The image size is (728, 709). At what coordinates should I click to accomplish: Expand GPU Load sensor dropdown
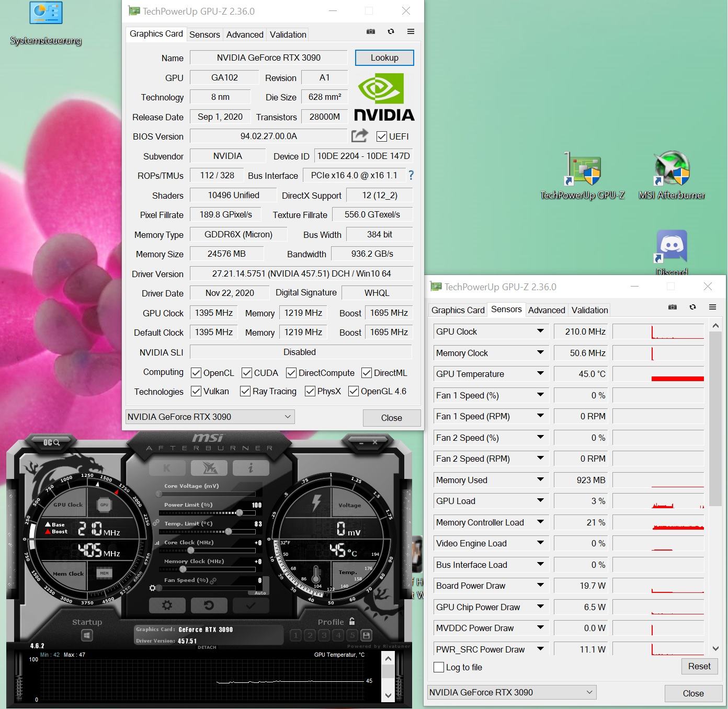click(540, 500)
